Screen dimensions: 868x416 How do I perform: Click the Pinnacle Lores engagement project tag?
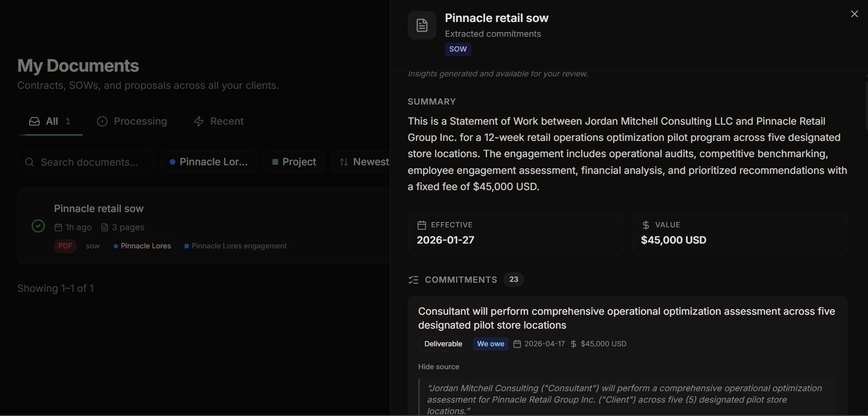pyautogui.click(x=235, y=246)
